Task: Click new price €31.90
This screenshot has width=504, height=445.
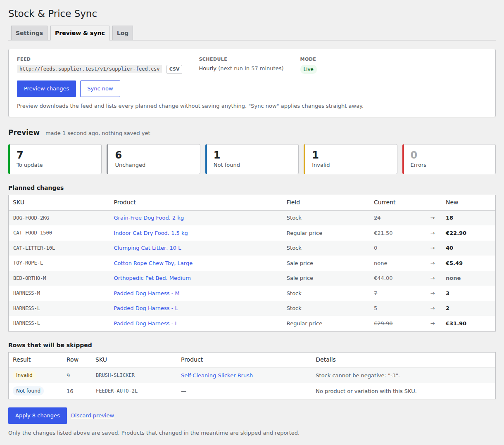Action: pos(456,324)
